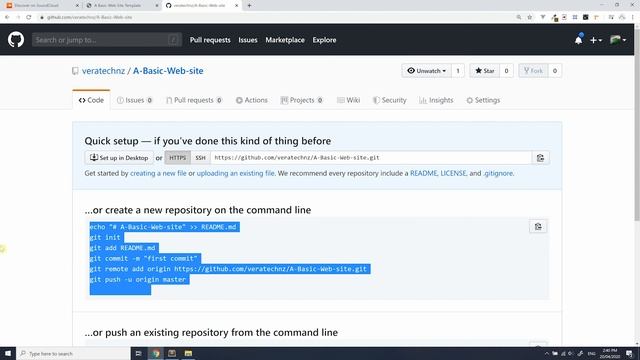The height and width of the screenshot is (360, 640).
Task: Switch to the SoundCloud browser tab
Action: [x=41, y=5]
